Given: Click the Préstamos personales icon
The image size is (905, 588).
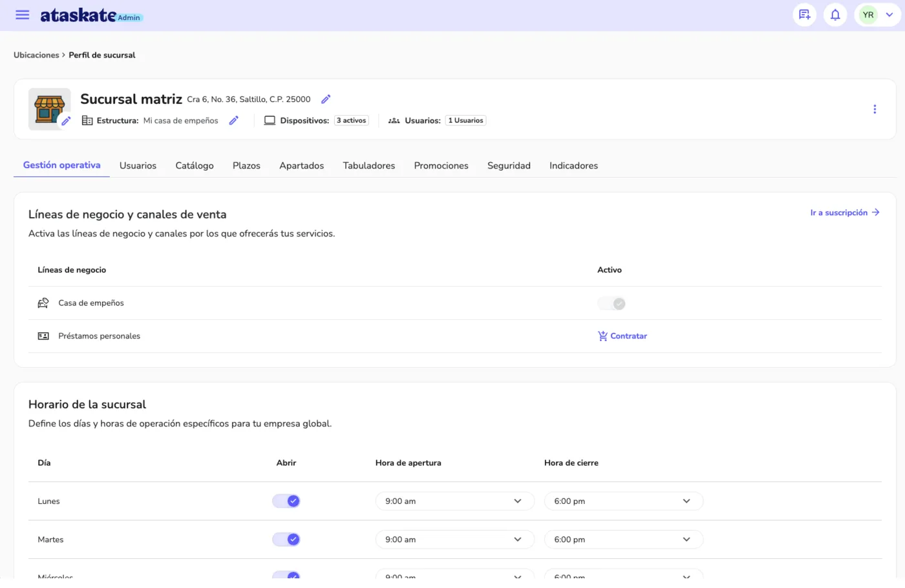Looking at the screenshot, I should (x=43, y=336).
